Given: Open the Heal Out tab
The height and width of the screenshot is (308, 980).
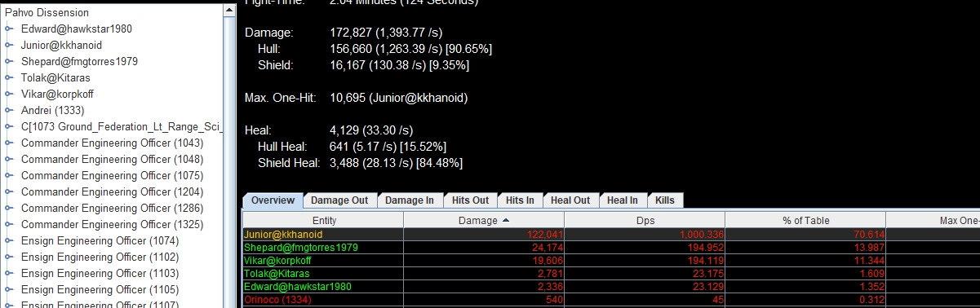Looking at the screenshot, I should click(x=570, y=200).
